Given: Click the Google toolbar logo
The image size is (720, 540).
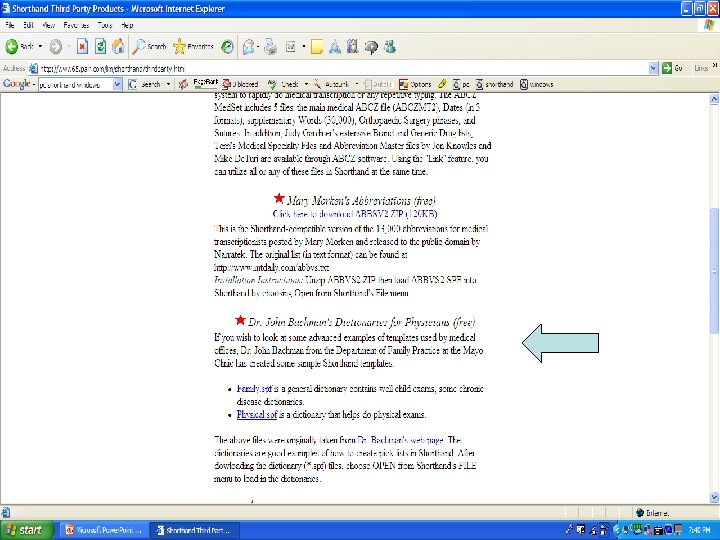Looking at the screenshot, I should (17, 84).
